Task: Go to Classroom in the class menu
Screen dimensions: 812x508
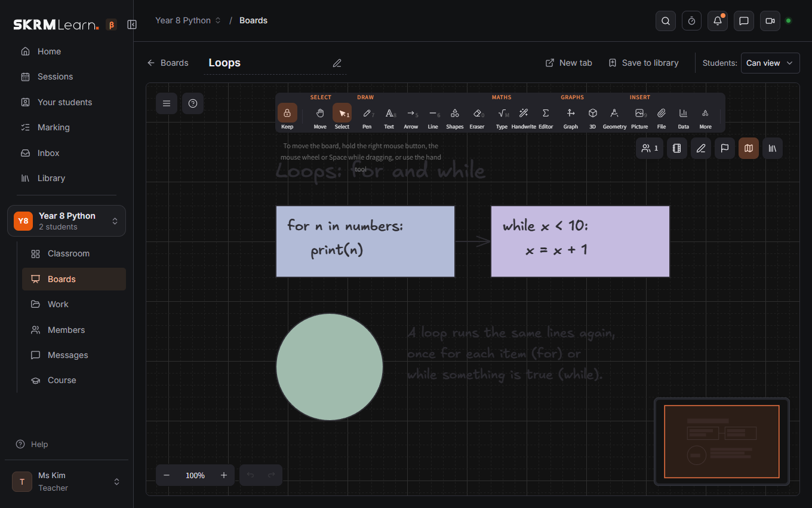Action: (74, 253)
